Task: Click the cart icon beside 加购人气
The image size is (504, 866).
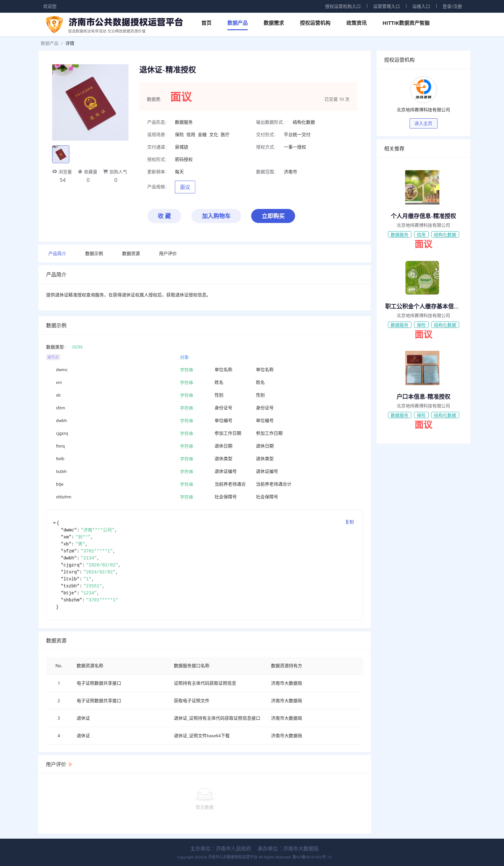Action: (106, 171)
